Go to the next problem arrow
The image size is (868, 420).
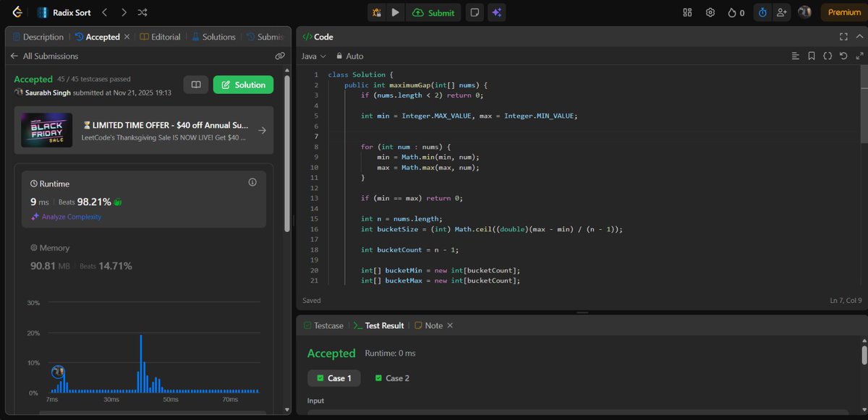[x=124, y=12]
